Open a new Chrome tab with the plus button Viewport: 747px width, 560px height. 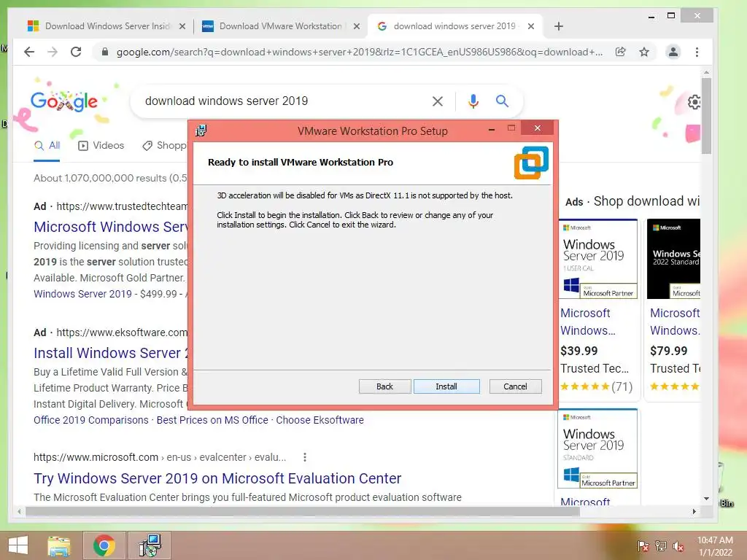tap(559, 26)
